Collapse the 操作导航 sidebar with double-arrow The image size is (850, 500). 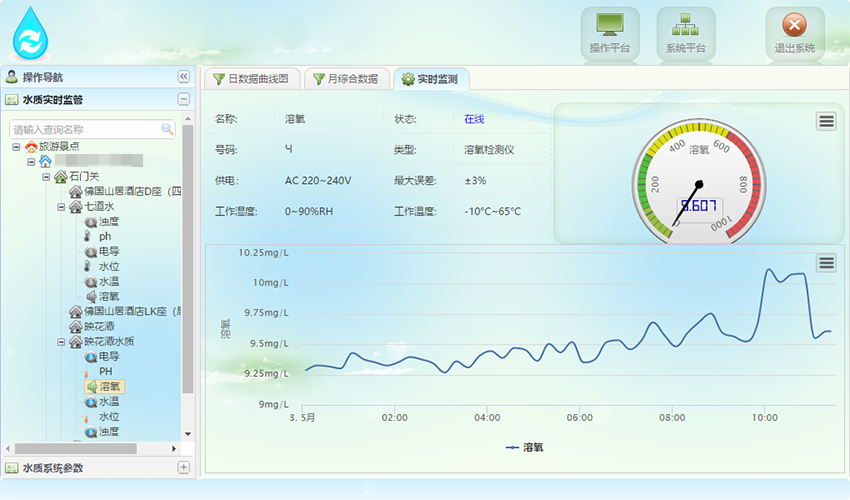click(x=183, y=77)
